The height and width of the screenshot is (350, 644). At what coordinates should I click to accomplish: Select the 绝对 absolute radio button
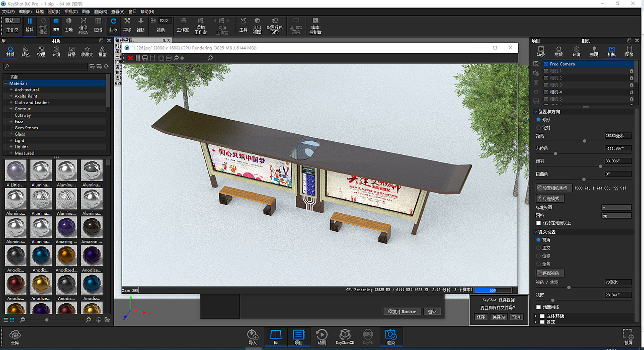click(538, 128)
